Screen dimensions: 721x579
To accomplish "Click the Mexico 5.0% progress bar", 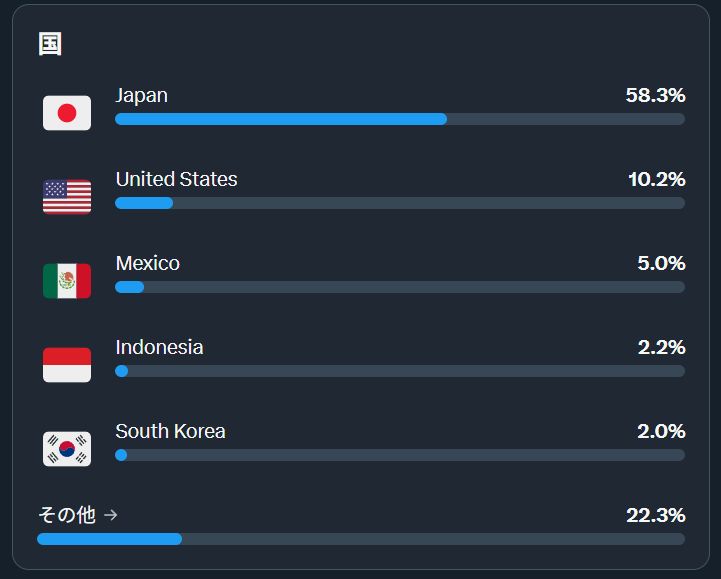I will pos(399,287).
